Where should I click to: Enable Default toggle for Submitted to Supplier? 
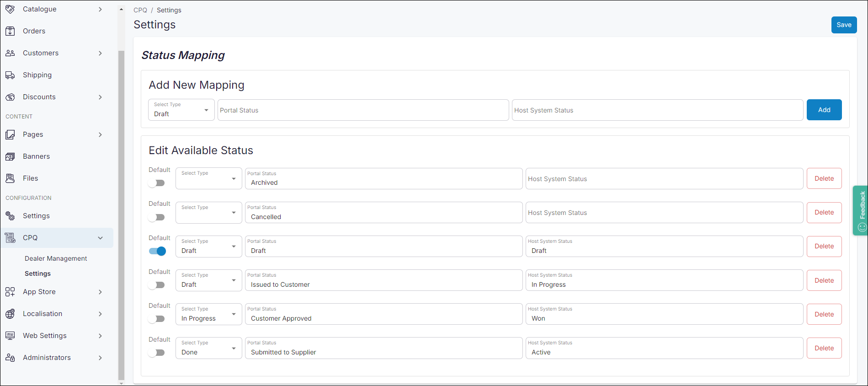pos(157,353)
